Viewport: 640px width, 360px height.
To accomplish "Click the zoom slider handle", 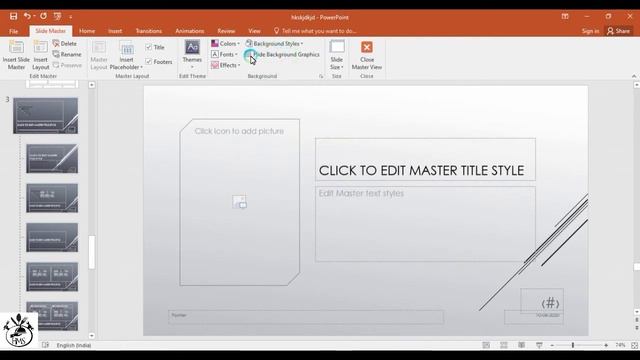I will pos(573,345).
